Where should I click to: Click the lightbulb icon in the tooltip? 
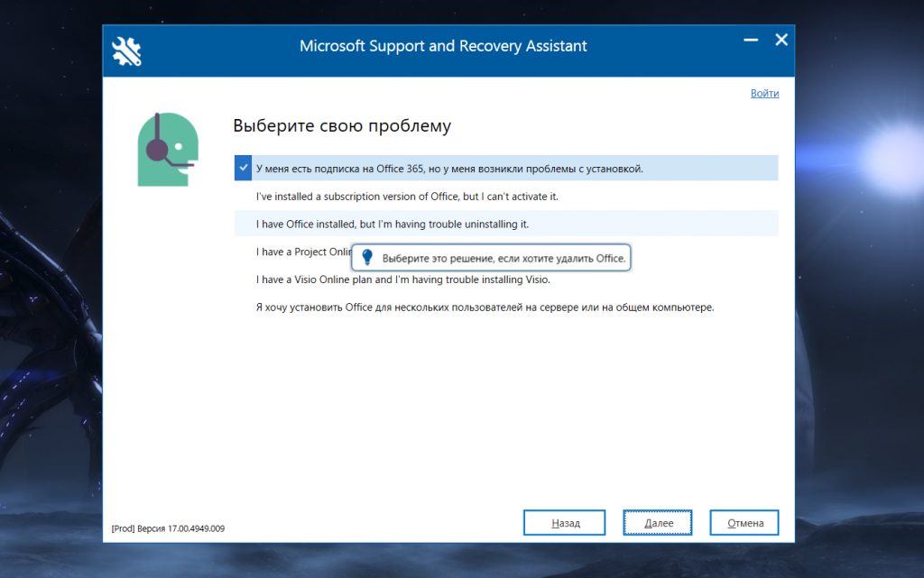367,258
